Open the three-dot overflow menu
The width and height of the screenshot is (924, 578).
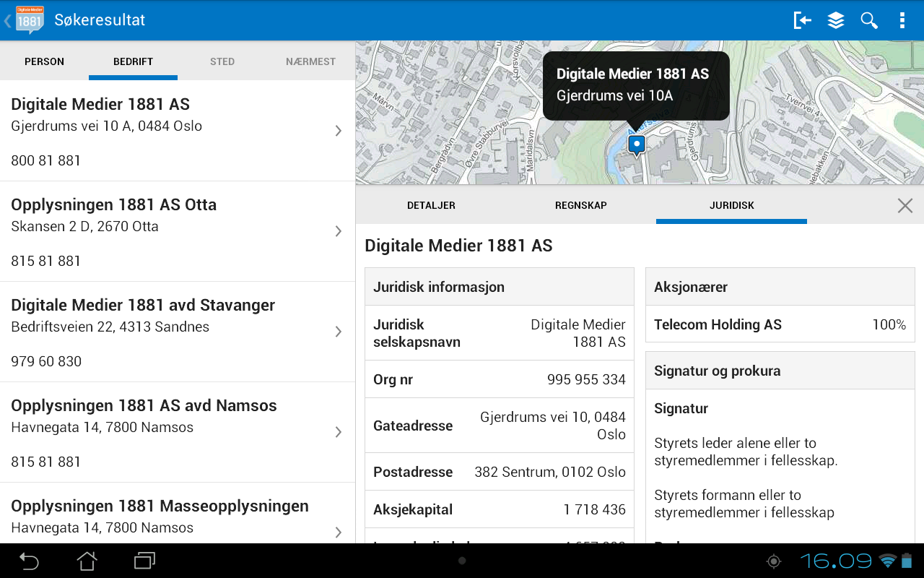point(902,20)
